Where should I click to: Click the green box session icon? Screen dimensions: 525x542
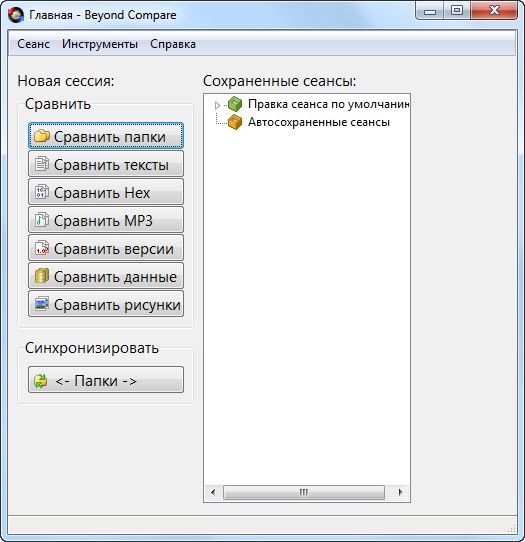click(235, 104)
